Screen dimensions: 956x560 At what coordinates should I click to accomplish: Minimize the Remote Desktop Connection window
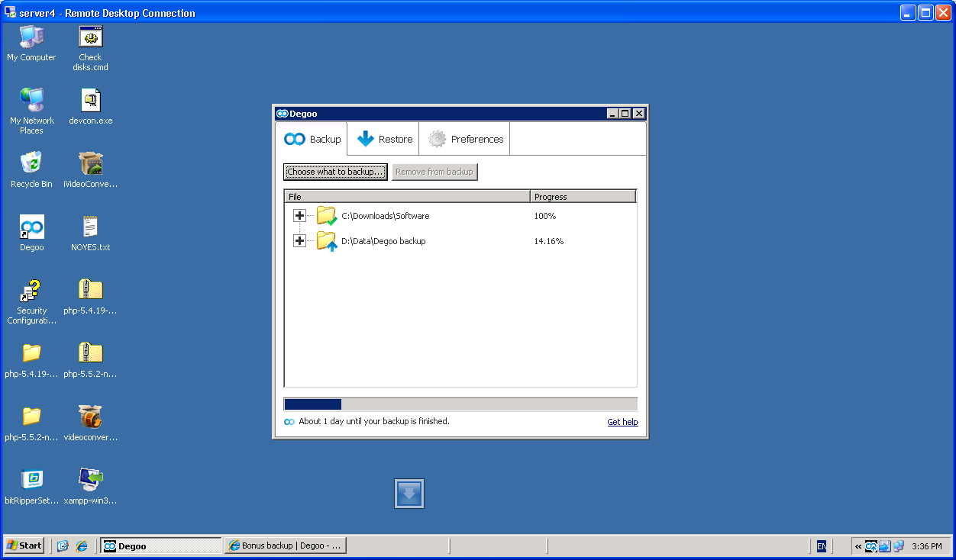click(908, 12)
